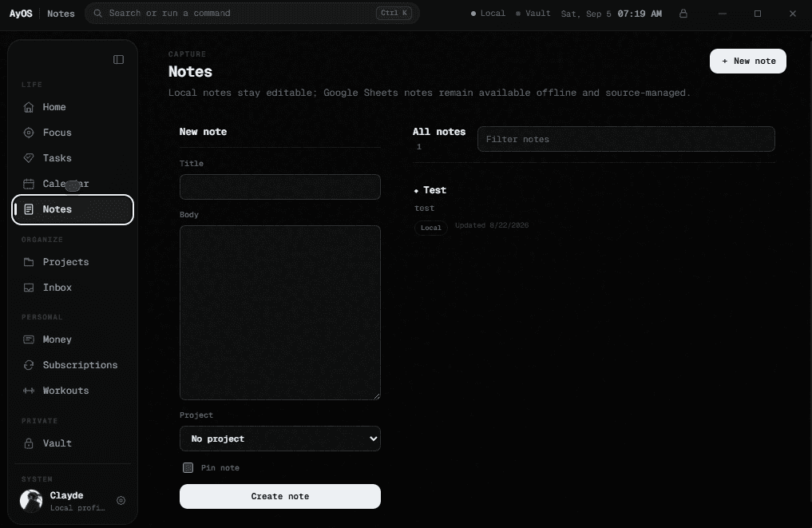Go to Inbox

pyautogui.click(x=73, y=288)
